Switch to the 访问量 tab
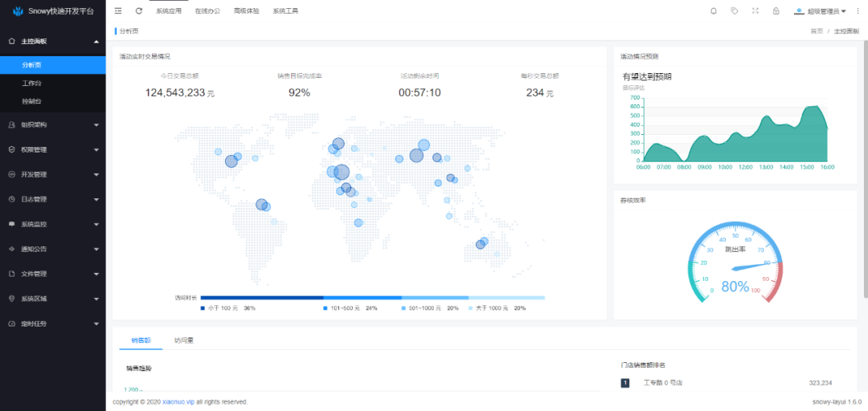 (x=183, y=340)
